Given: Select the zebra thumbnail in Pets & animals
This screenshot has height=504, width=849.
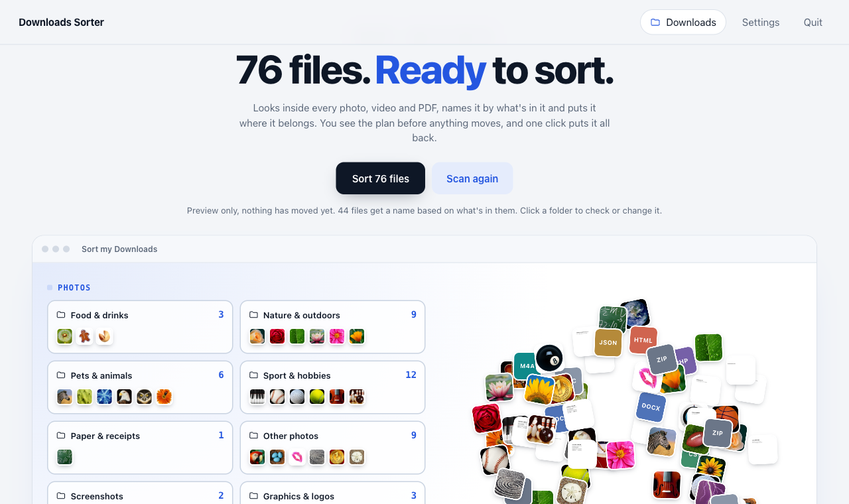Looking at the screenshot, I should click(x=65, y=397).
